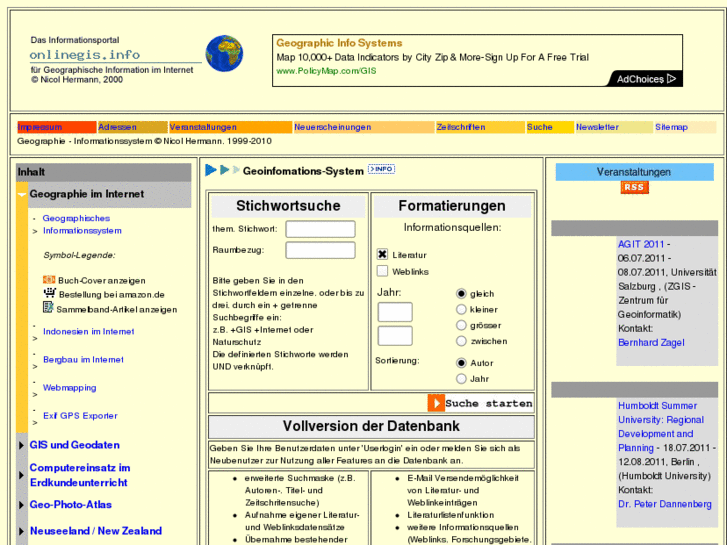Open Geographisches Informationssystem link

click(82, 224)
